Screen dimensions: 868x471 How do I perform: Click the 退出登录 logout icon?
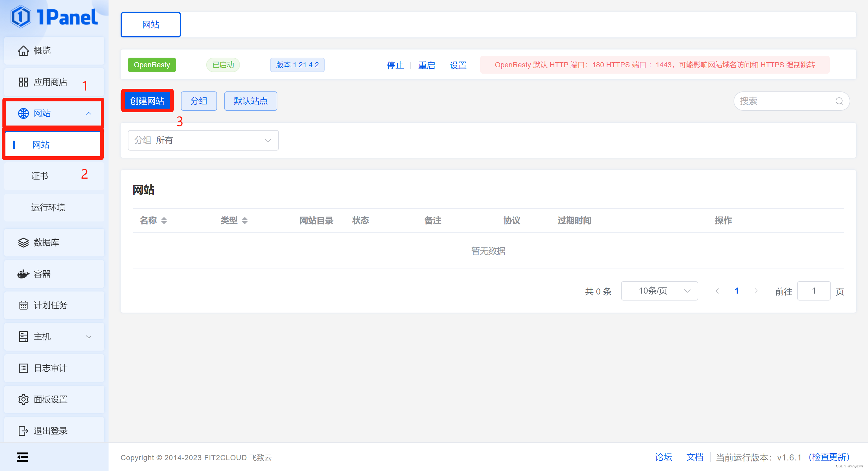(23, 431)
